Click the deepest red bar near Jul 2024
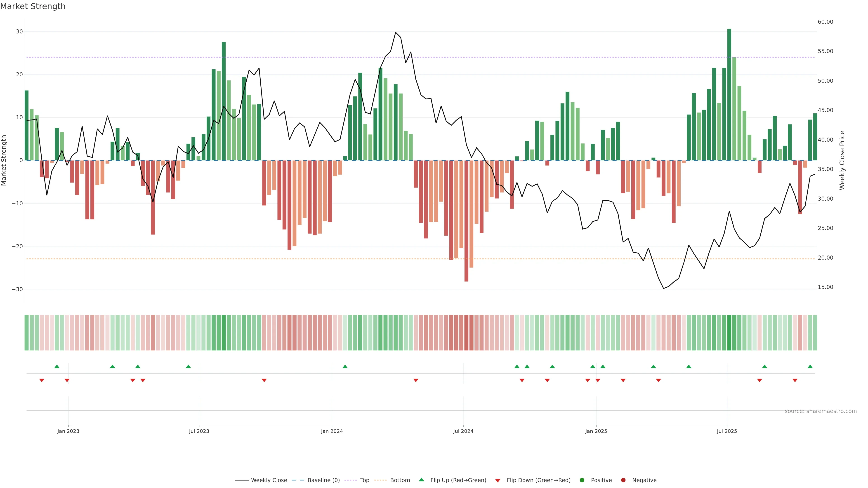868x488 pixels. tap(466, 221)
